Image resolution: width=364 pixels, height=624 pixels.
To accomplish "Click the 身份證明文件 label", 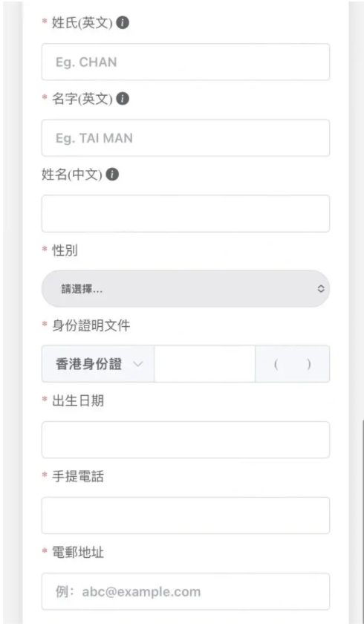I will (x=91, y=325).
